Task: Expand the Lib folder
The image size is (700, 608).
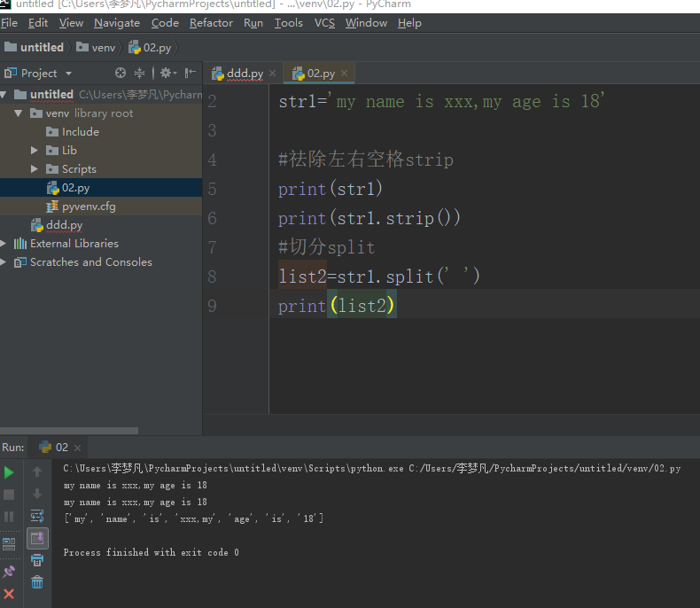Action: coord(35,151)
